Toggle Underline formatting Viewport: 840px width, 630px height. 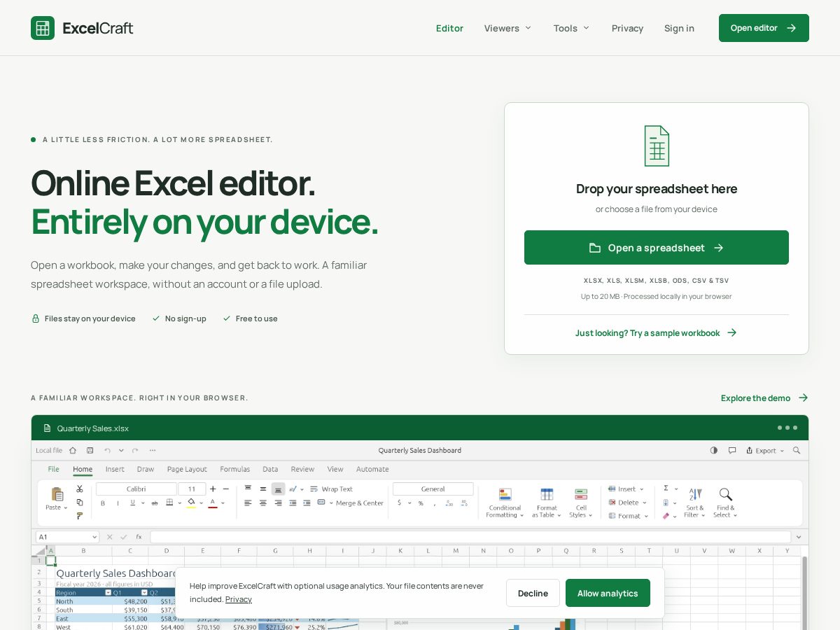tap(132, 503)
